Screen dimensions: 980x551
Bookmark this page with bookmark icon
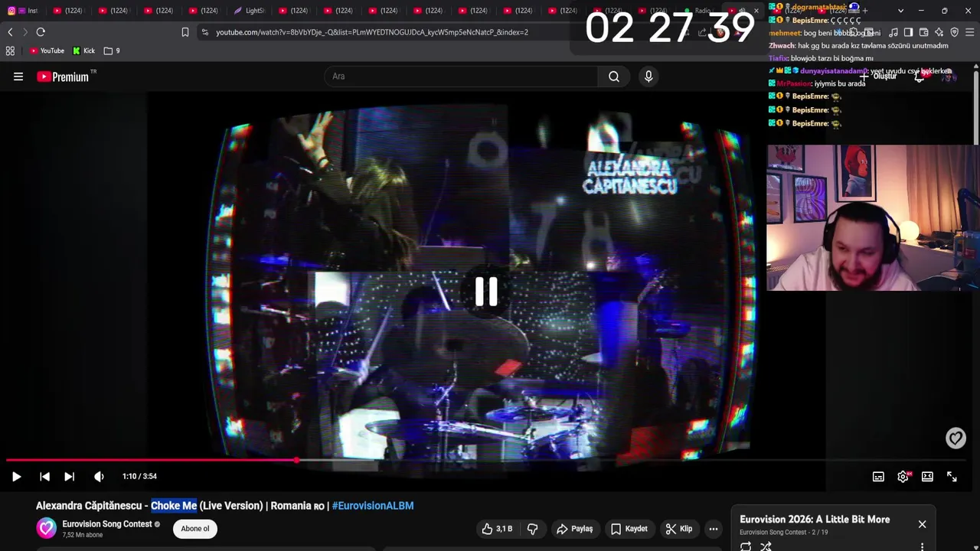pos(185,32)
